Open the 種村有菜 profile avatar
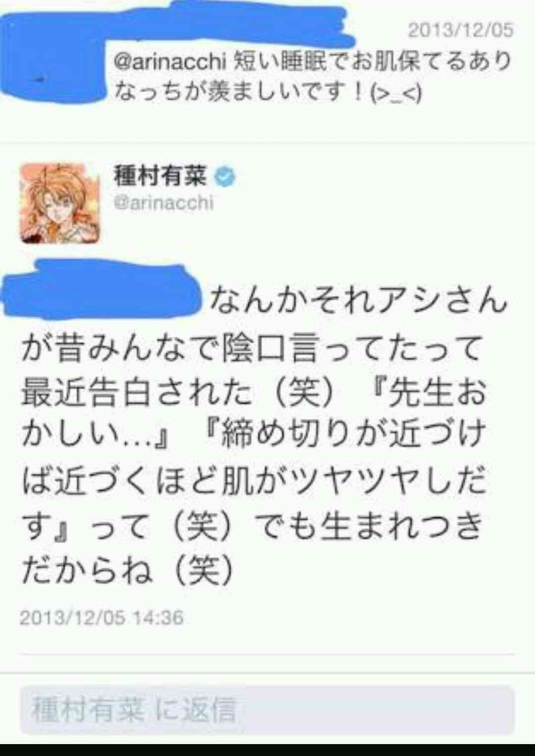This screenshot has height=756, width=535. [59, 203]
